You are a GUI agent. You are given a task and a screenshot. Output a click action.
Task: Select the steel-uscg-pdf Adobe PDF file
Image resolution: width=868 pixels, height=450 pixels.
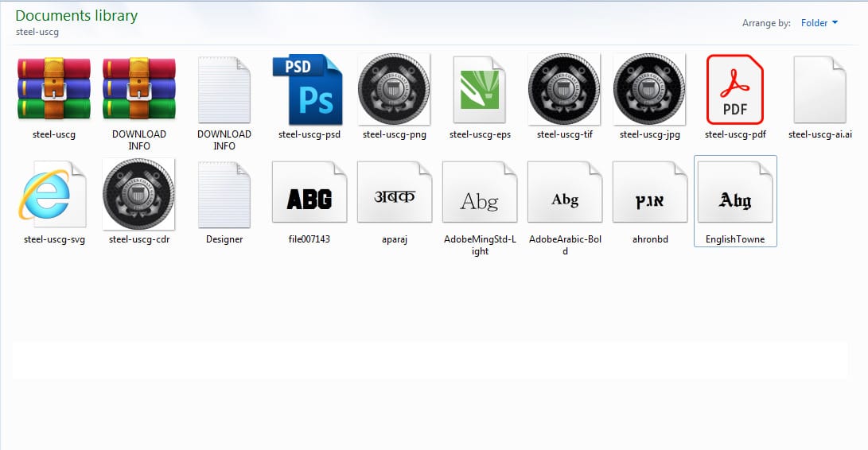(734, 89)
